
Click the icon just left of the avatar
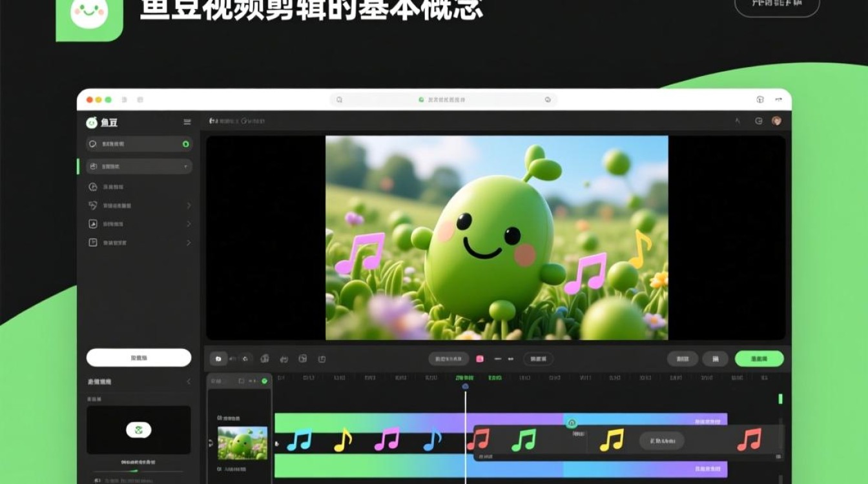coord(759,121)
